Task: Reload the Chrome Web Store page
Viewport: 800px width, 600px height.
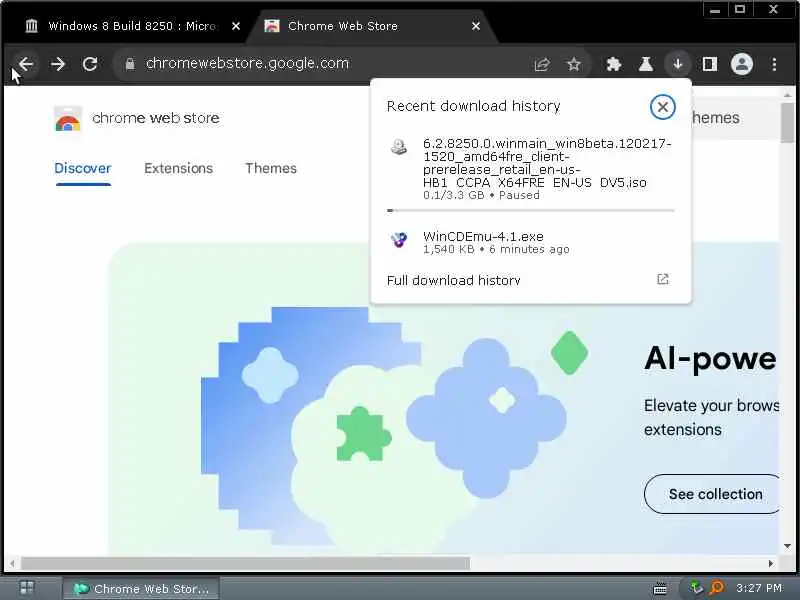Action: [90, 64]
